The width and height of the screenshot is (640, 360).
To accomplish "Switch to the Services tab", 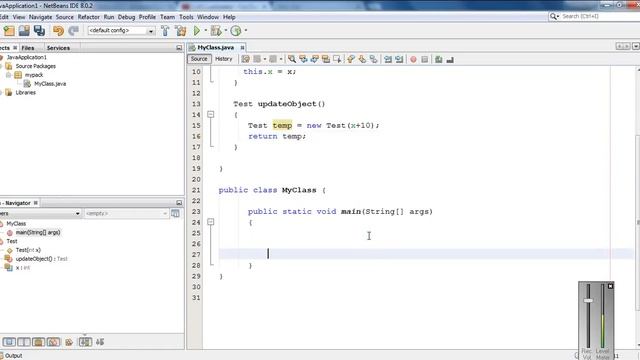I will click(x=58, y=48).
